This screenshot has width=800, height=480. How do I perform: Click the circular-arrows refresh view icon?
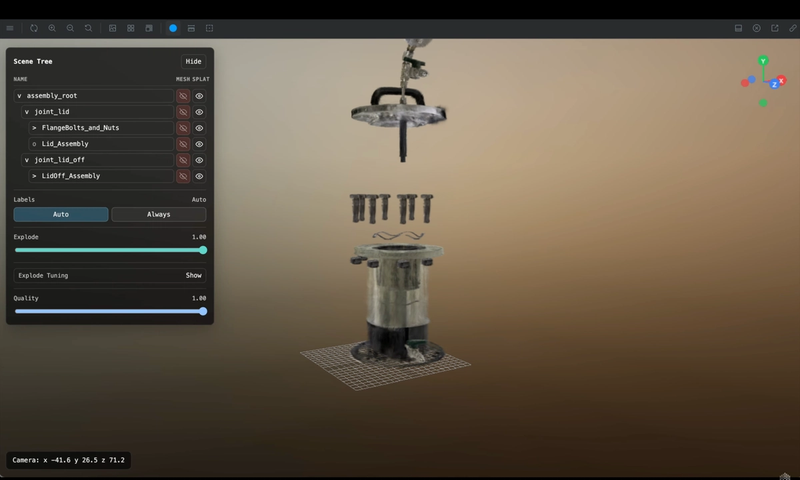point(34,28)
